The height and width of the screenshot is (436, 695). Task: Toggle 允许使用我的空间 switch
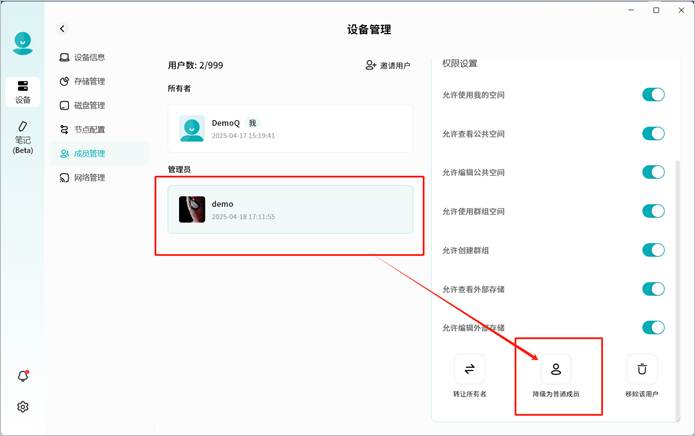653,95
